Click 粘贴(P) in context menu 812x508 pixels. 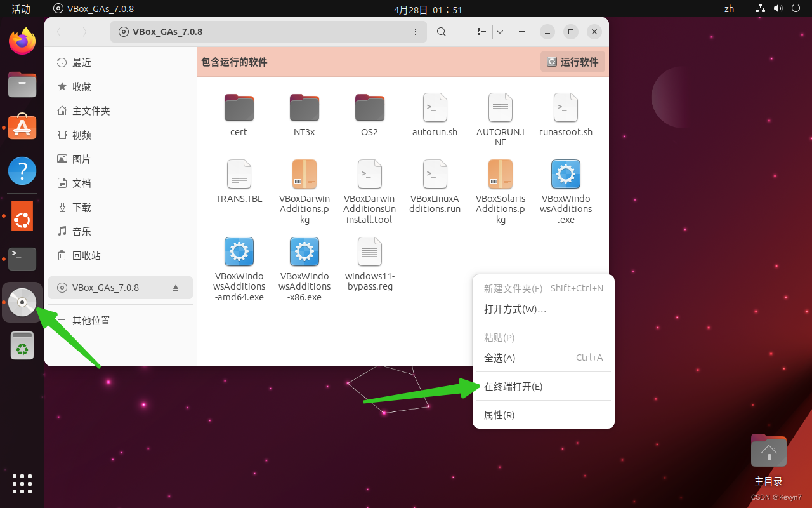click(x=544, y=337)
